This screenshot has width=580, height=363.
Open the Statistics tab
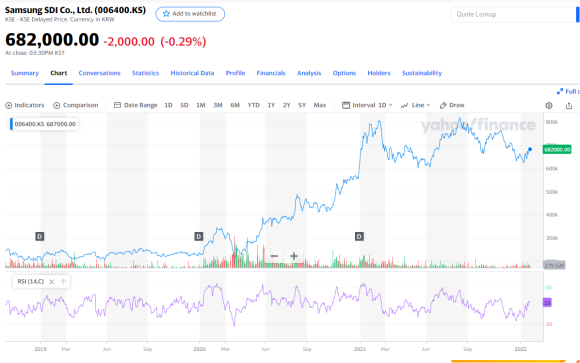(x=145, y=73)
